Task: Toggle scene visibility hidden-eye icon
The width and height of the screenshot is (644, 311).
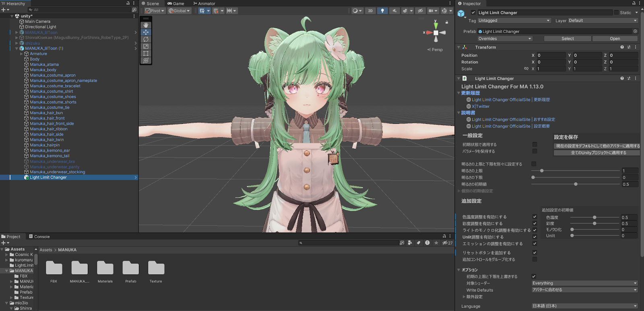Action: [420, 11]
